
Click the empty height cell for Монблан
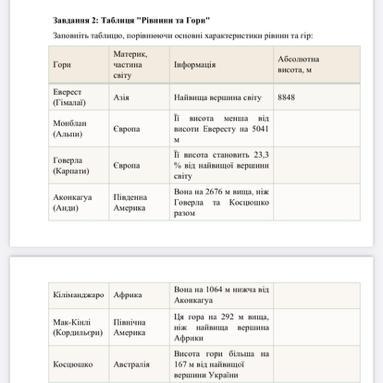[x=317, y=129]
